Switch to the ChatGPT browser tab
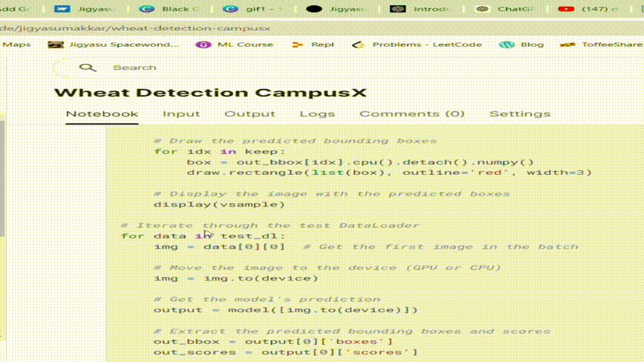This screenshot has width=644, height=362. [x=505, y=8]
